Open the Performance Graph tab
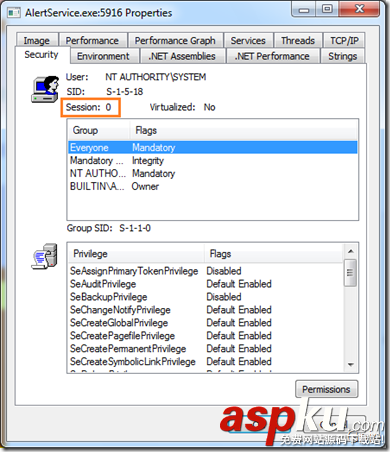 click(x=175, y=40)
